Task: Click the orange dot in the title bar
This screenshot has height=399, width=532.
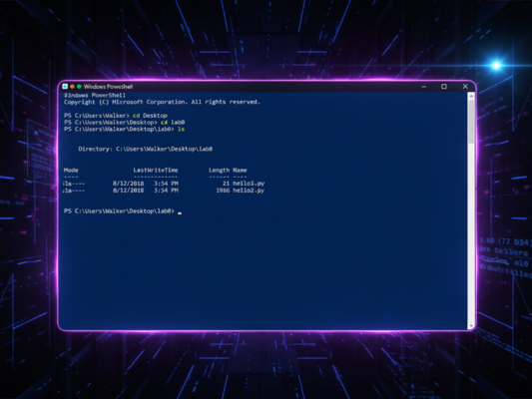Action: tap(72, 87)
